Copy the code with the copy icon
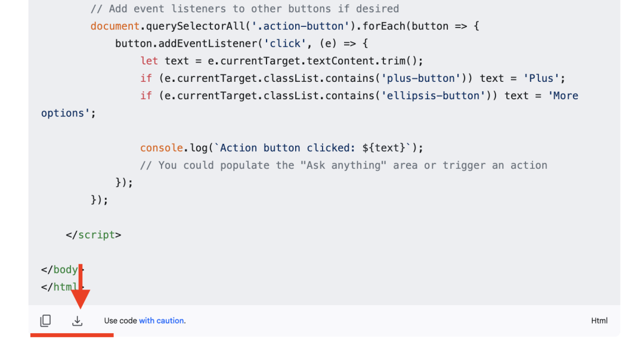 point(45,321)
